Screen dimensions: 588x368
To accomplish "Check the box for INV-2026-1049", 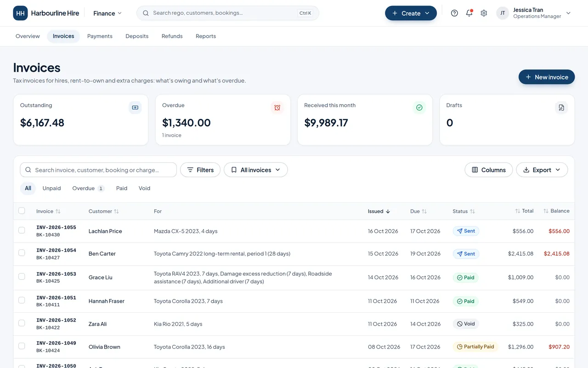I will [22, 346].
